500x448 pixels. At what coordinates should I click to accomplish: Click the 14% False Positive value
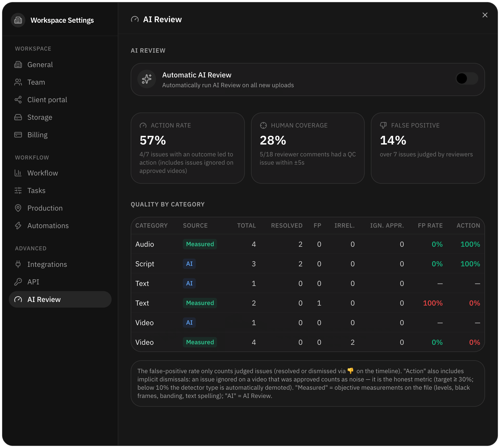coord(393,140)
